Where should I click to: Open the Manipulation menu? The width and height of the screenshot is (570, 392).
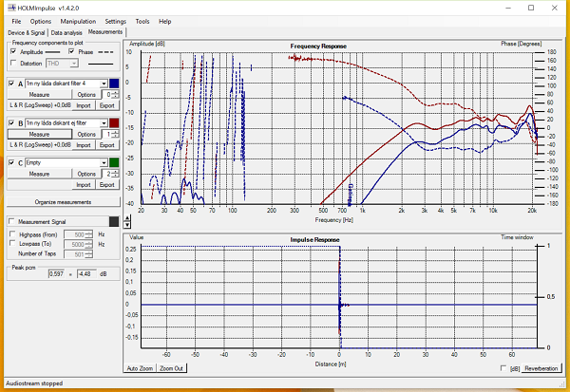[x=78, y=22]
